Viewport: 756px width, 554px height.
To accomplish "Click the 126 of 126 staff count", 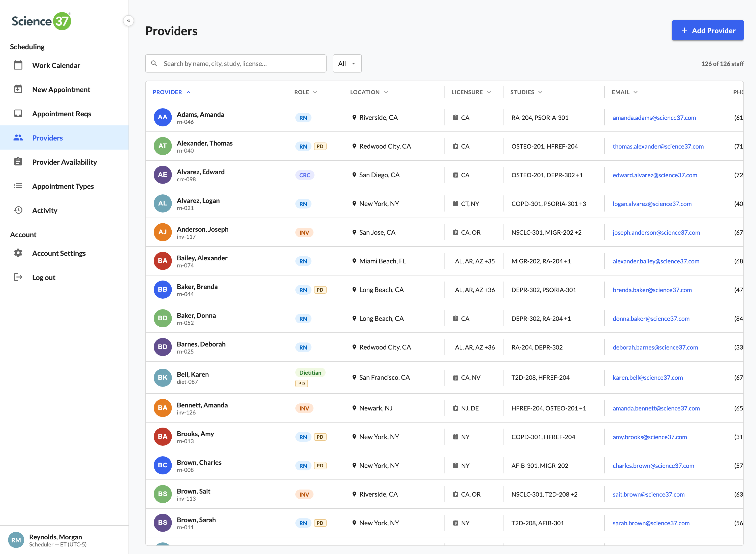I will pyautogui.click(x=722, y=63).
